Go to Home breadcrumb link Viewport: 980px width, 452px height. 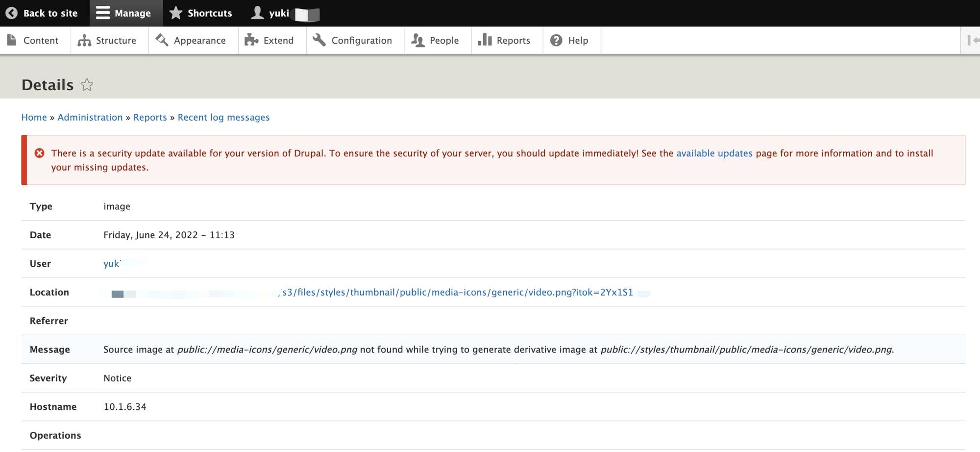point(34,117)
